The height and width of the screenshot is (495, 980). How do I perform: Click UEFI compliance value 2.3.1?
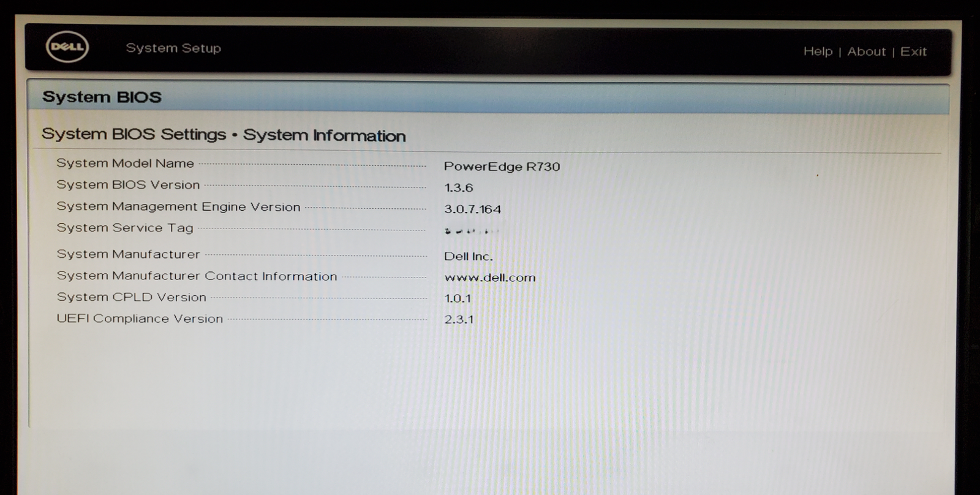click(459, 319)
